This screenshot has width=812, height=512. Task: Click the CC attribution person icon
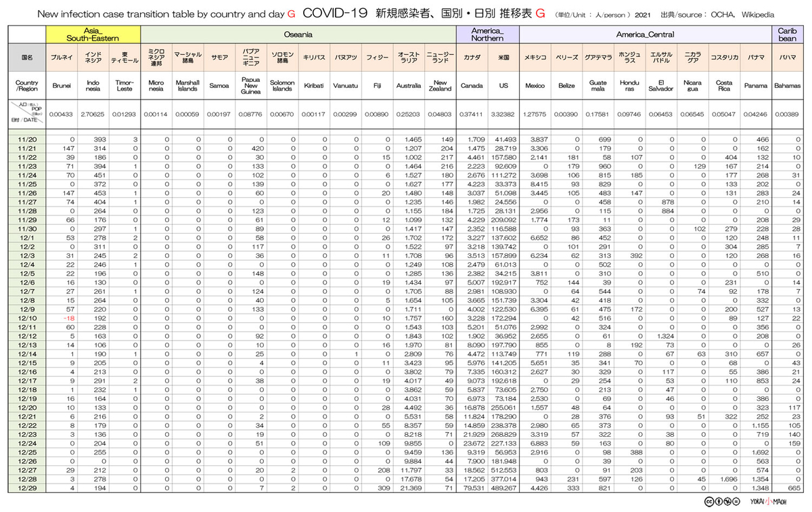pyautogui.click(x=719, y=502)
